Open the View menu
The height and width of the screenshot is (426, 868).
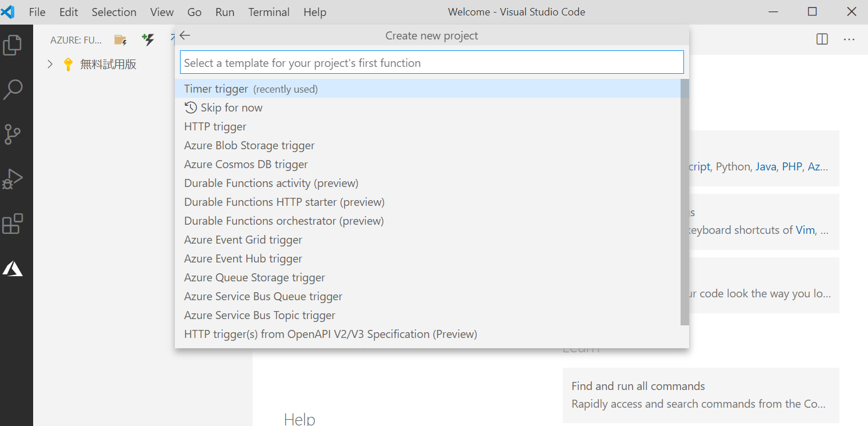[x=162, y=12]
